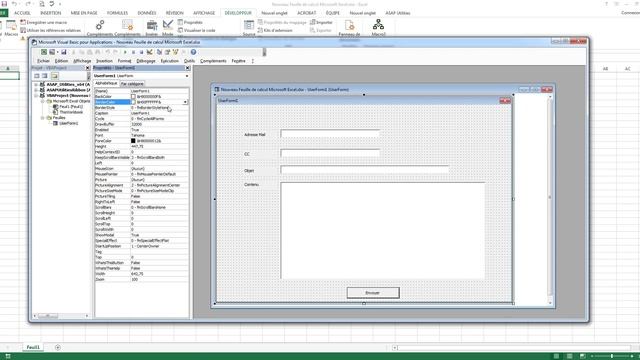Open the Fichier menu in VBA editor

(x=43, y=61)
